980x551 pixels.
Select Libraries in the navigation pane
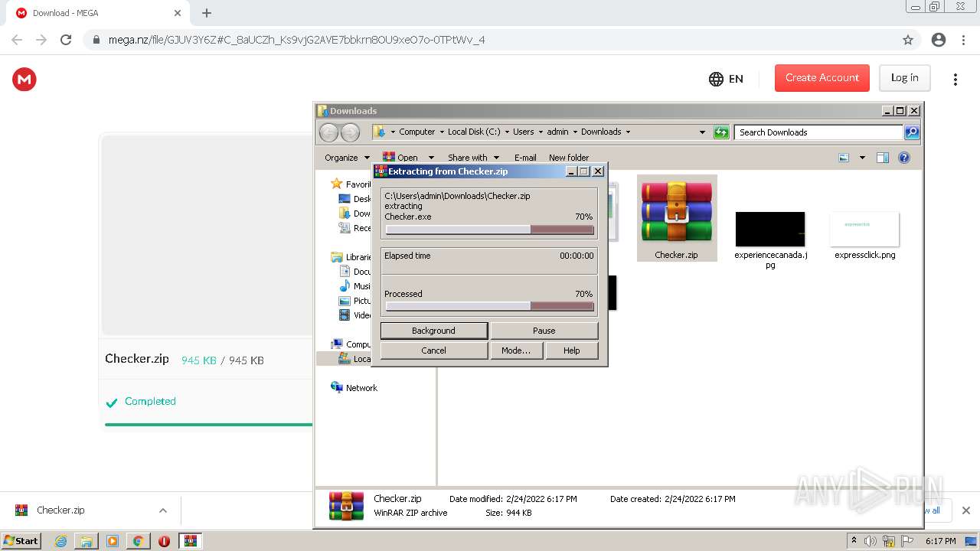(x=351, y=257)
